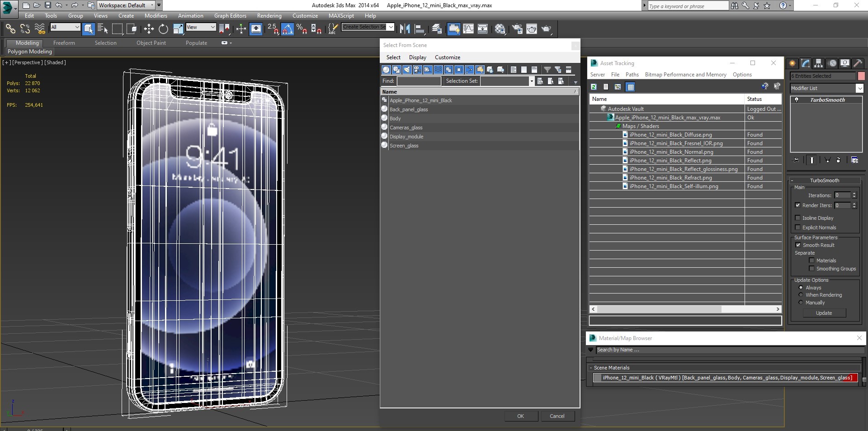Click Cancel in Select From Scene

(x=557, y=416)
